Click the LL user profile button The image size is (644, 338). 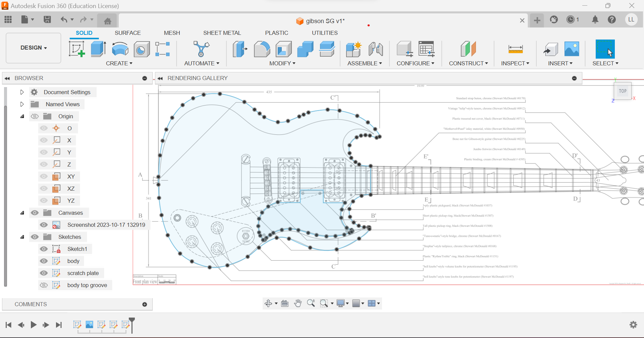point(631,19)
